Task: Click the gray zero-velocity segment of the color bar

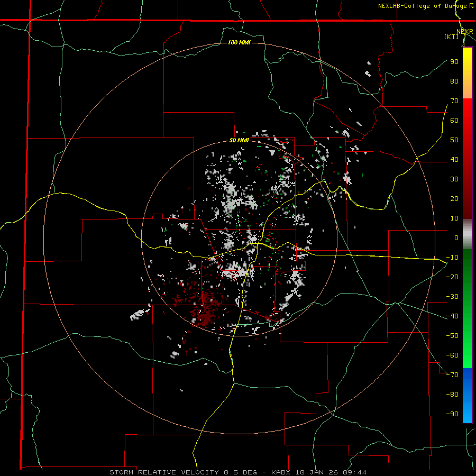Action: (467, 234)
